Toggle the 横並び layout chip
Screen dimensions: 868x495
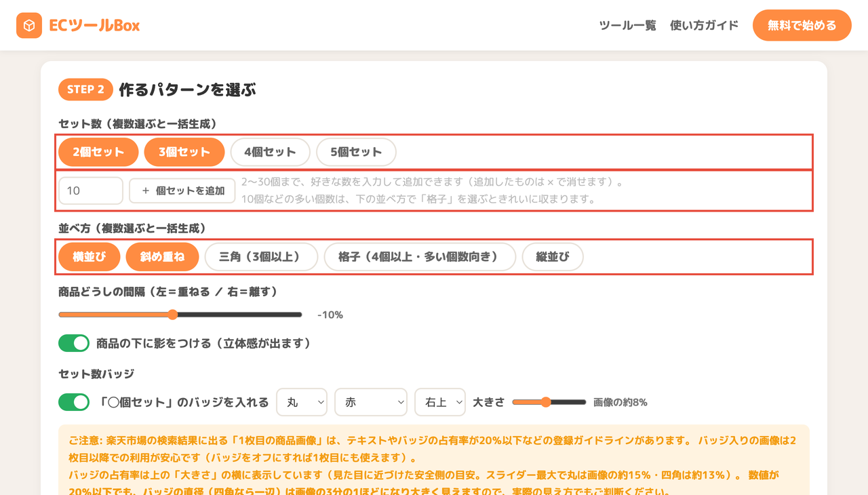coord(90,257)
